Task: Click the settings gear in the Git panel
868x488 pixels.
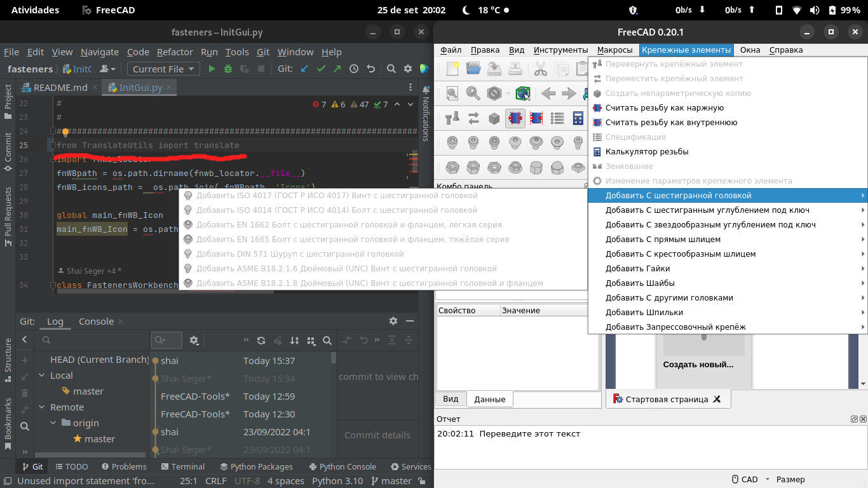Action: tap(393, 321)
